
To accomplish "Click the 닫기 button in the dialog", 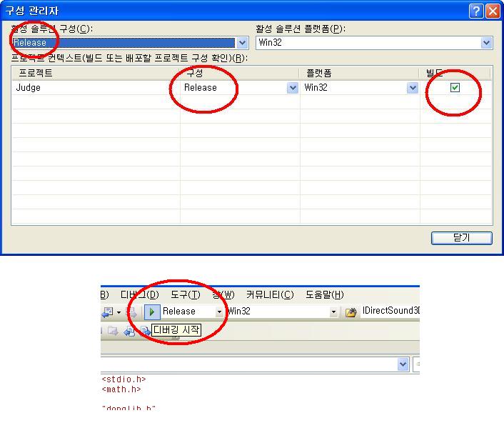I will (462, 238).
